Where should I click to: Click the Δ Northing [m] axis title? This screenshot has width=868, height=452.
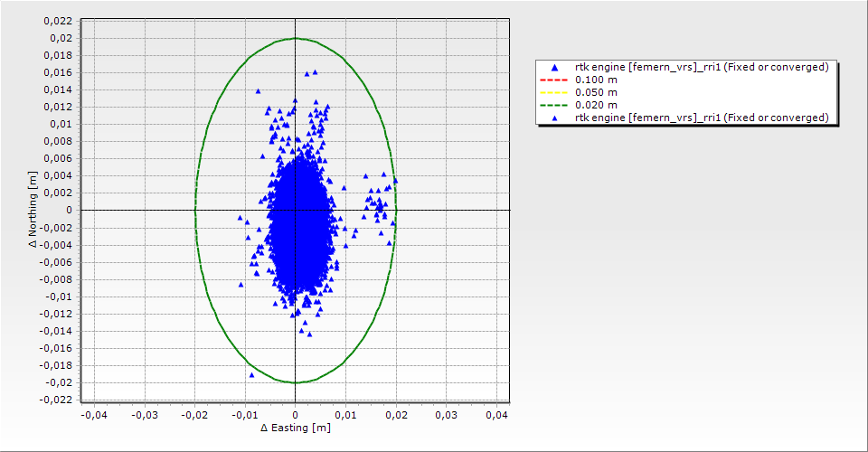[33, 210]
